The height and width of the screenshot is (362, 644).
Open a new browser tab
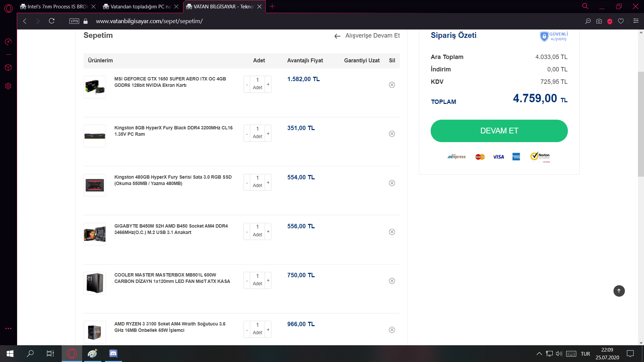(x=272, y=6)
